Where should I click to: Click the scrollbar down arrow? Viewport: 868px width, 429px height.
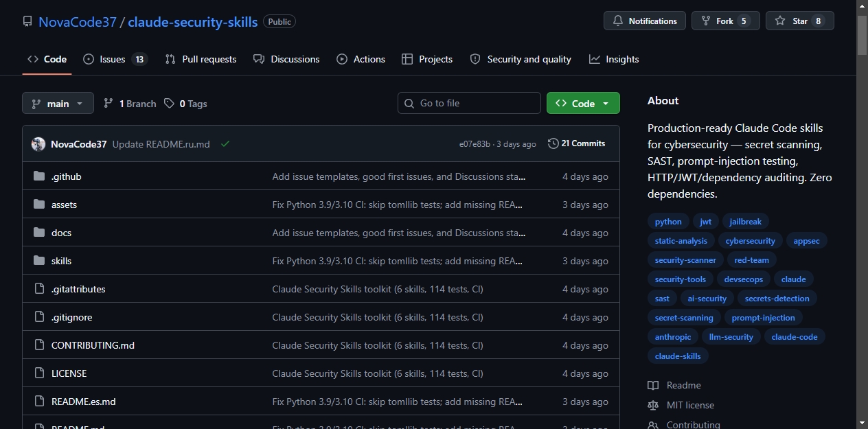[862, 422]
